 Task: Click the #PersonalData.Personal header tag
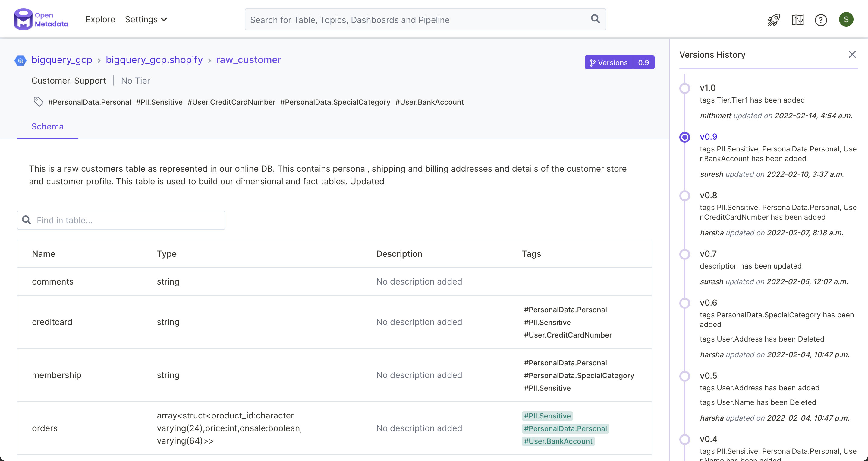click(89, 102)
